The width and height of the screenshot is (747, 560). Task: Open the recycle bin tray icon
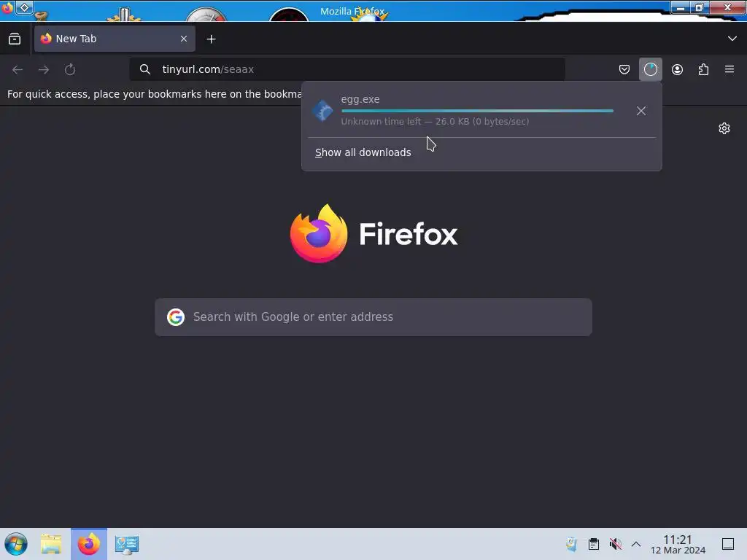coord(571,544)
